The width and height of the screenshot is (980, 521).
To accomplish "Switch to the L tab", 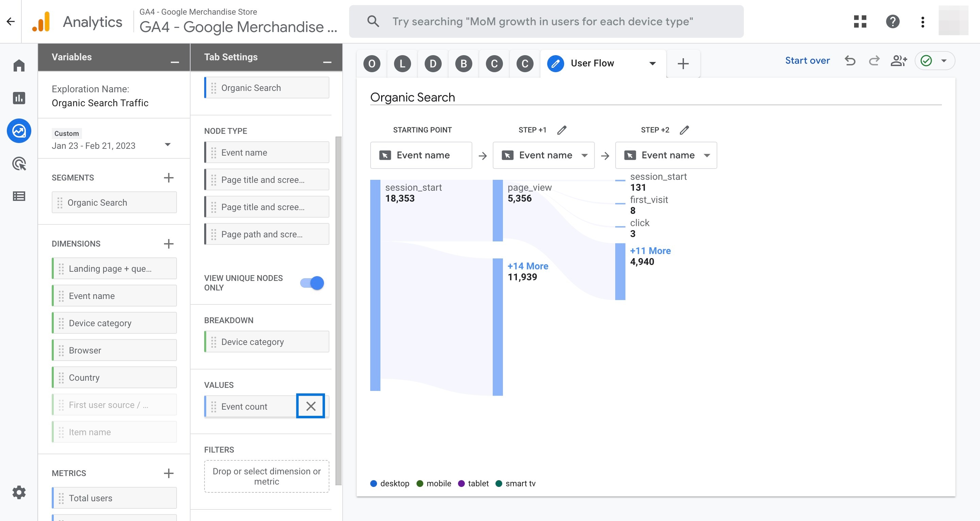I will click(403, 64).
